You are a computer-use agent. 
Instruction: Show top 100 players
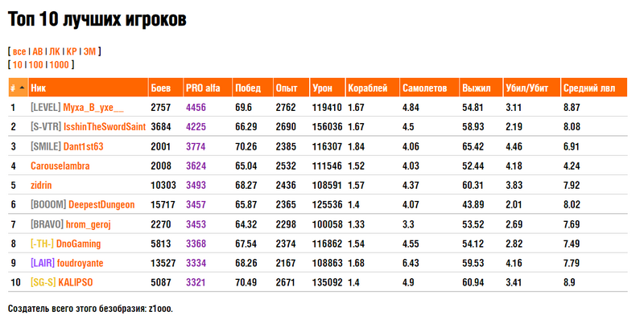tap(35, 65)
